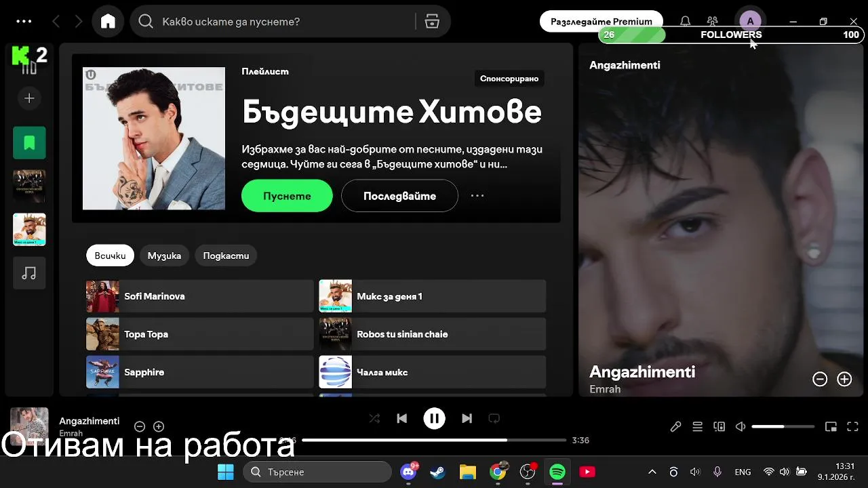This screenshot has width=868, height=488.
Task: Open the profile avatar 'A' menu
Action: tap(750, 22)
